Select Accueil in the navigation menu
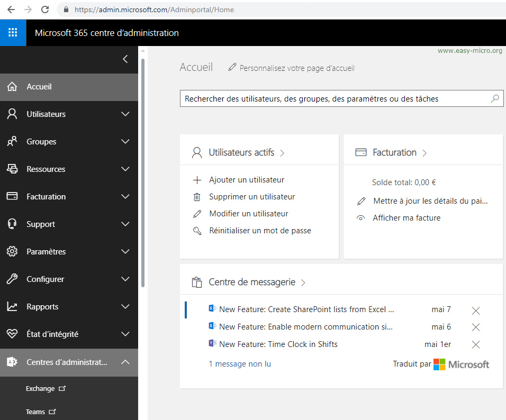Viewport: 506px width, 420px height. [69, 87]
